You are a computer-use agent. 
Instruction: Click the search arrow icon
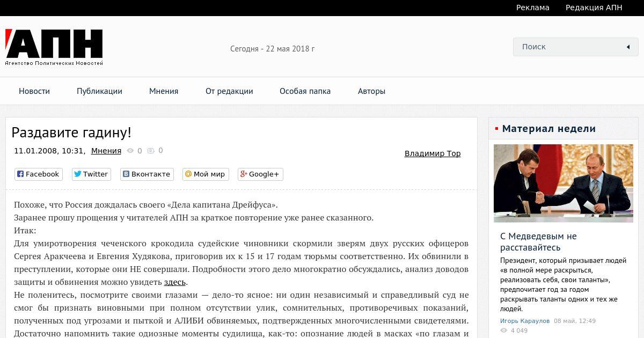click(628, 47)
